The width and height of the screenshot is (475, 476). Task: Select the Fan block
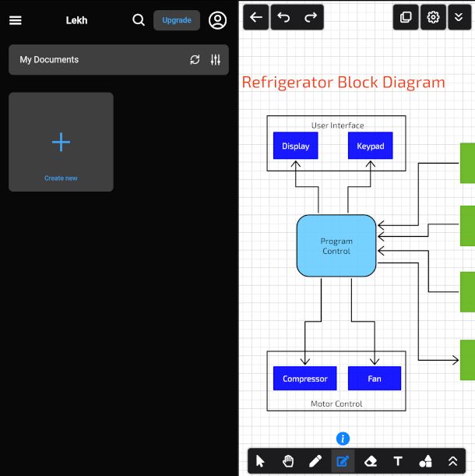pos(375,379)
